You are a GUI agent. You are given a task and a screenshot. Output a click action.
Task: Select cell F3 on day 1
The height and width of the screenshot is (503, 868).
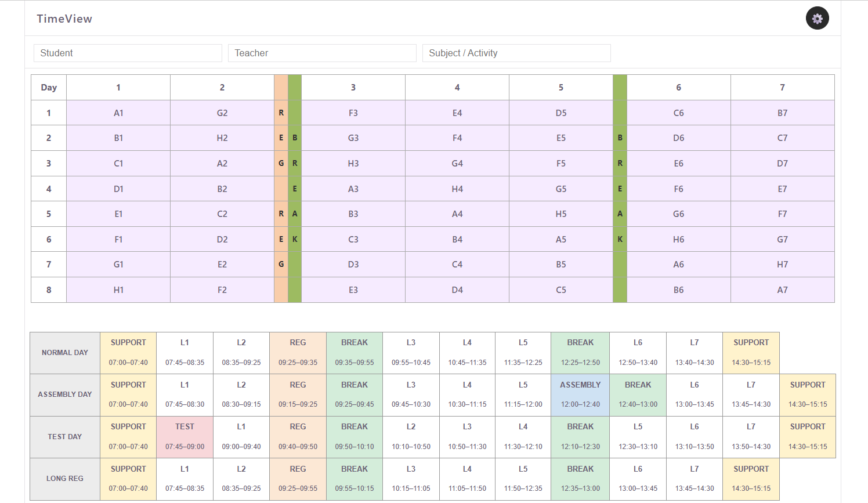coord(353,113)
